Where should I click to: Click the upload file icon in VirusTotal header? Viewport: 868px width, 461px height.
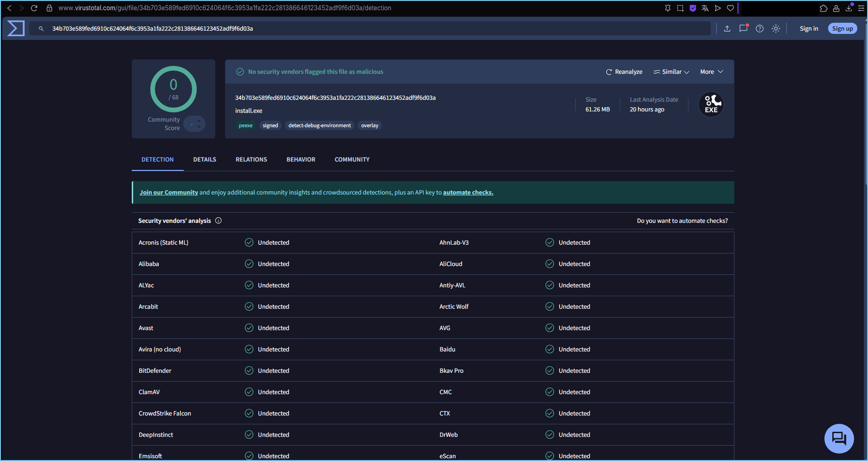tap(727, 28)
